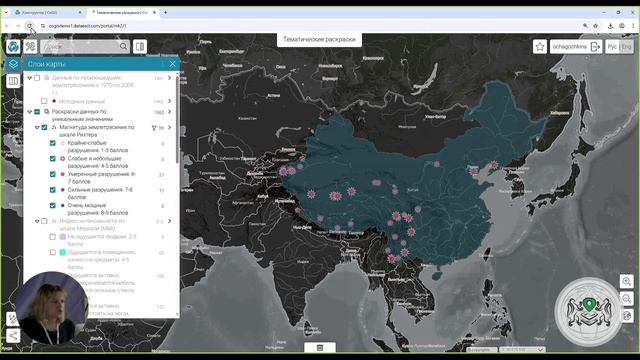Bookmark this page with browser star

[596, 26]
